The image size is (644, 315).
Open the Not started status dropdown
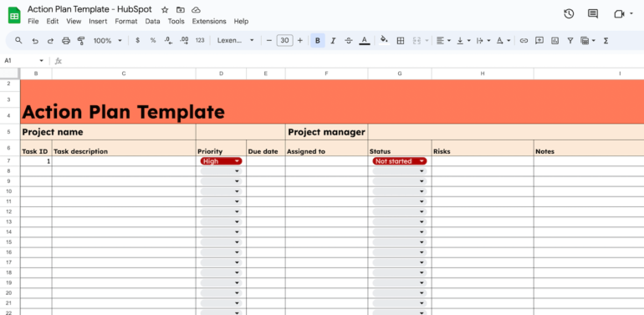(400, 161)
